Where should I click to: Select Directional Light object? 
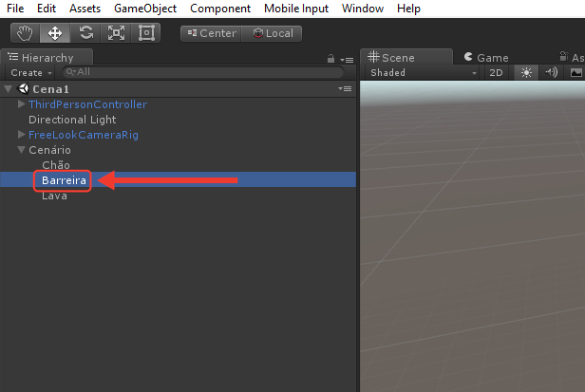click(72, 120)
